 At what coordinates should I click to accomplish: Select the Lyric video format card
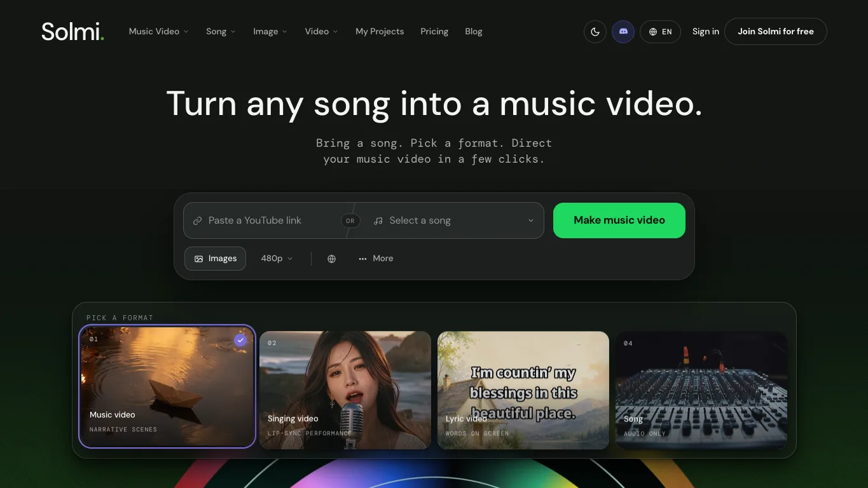pos(523,390)
